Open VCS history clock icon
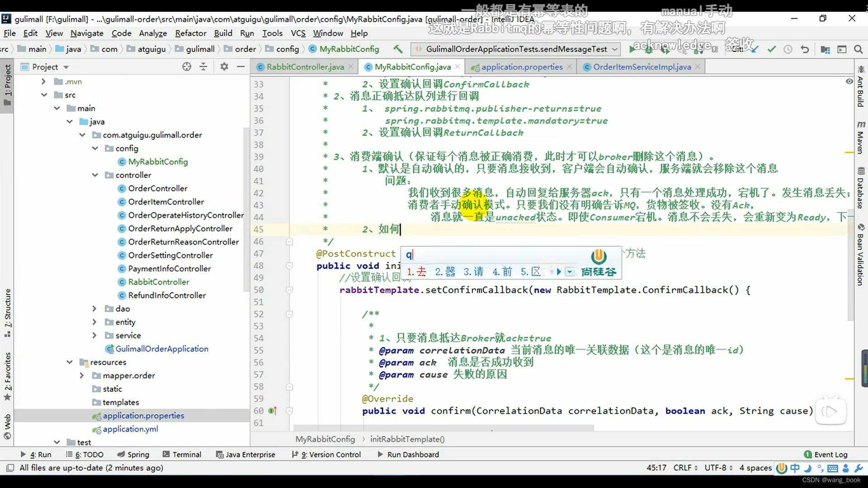The width and height of the screenshot is (868, 488). 788,49
